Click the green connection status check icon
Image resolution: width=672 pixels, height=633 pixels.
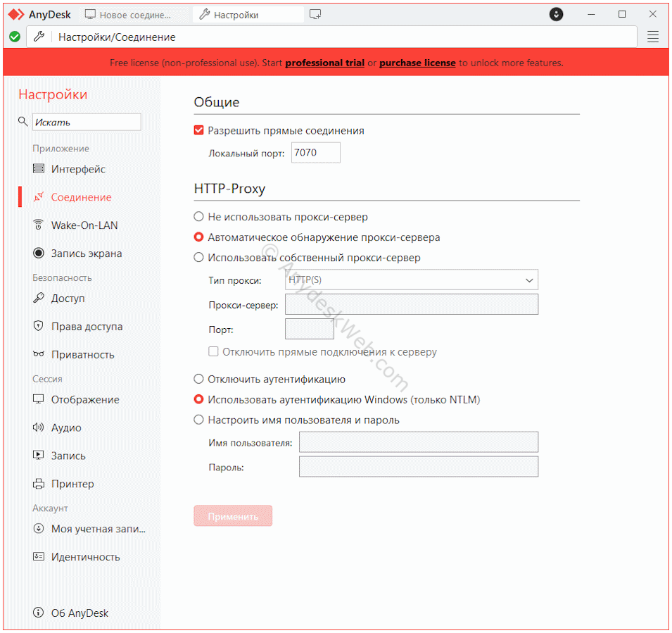(15, 37)
